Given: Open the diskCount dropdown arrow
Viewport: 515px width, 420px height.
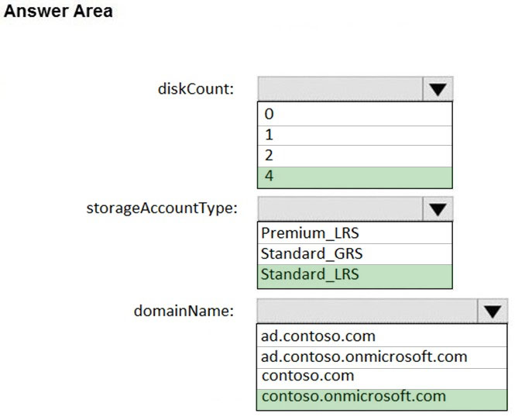Looking at the screenshot, I should coord(438,89).
